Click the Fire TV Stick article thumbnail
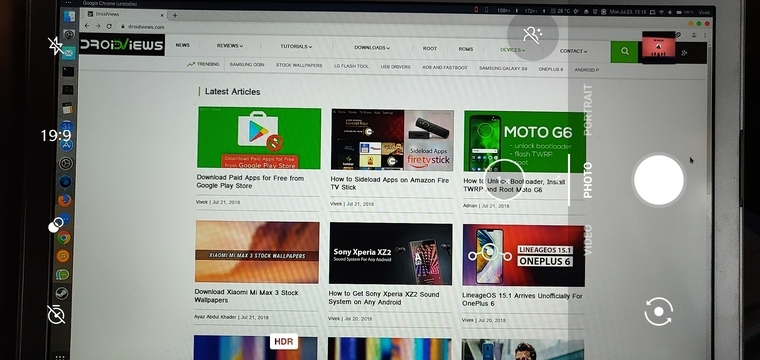 [x=392, y=140]
